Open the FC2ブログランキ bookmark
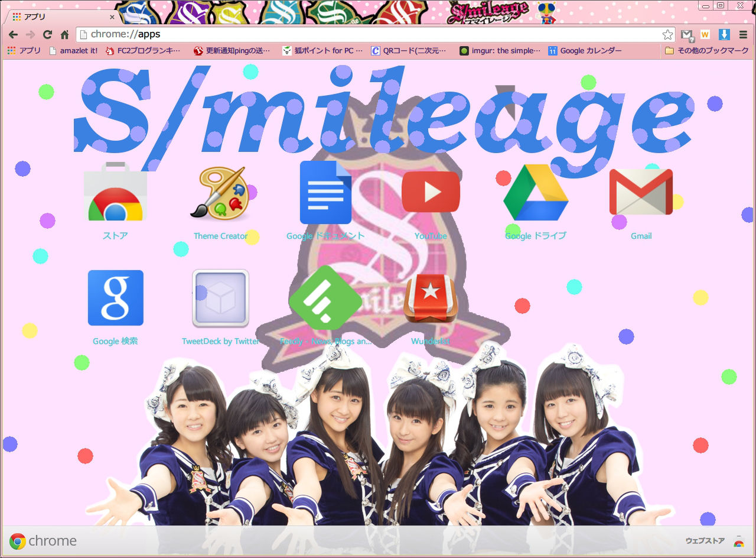This screenshot has height=558, width=756. pos(143,51)
